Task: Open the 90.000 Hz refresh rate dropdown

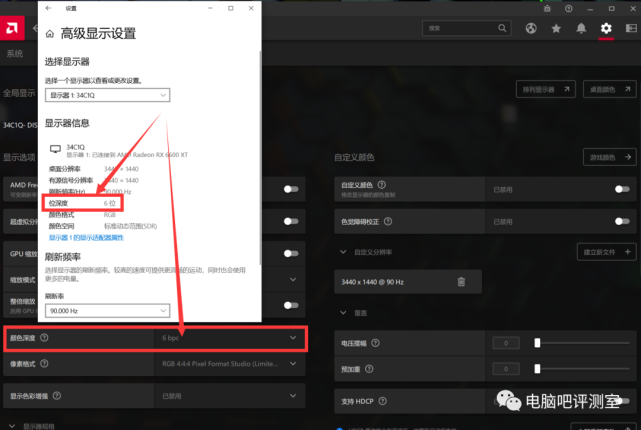Action: pos(108,311)
